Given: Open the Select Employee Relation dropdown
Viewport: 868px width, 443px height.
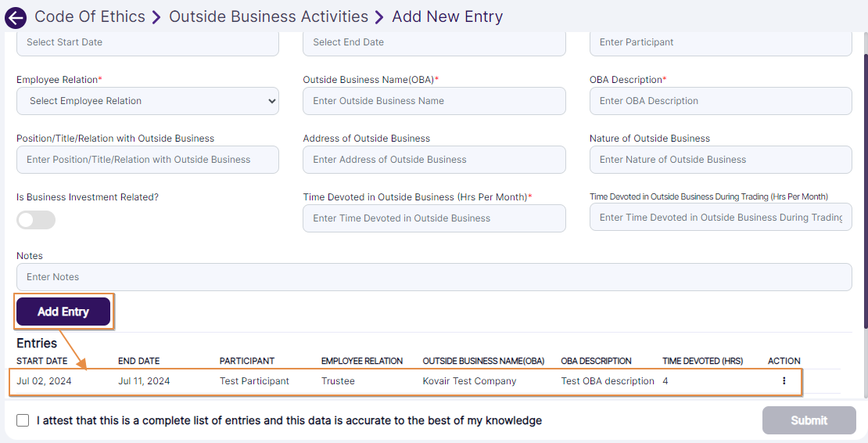Looking at the screenshot, I should [147, 101].
